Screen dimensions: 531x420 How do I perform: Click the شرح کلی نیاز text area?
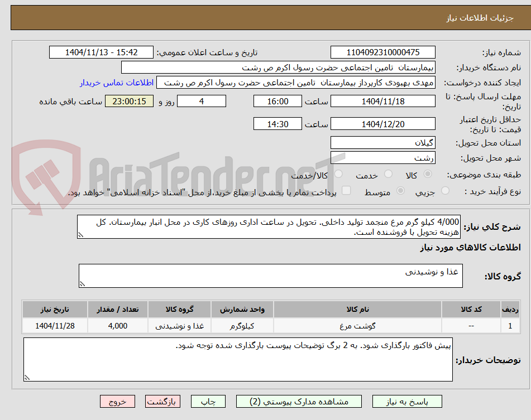click(x=269, y=227)
